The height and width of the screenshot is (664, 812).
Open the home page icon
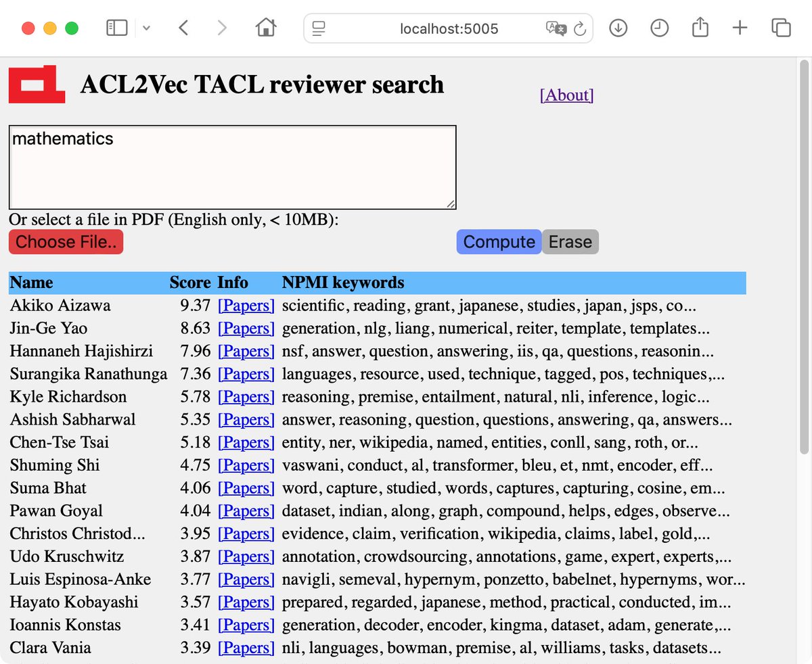coord(266,28)
